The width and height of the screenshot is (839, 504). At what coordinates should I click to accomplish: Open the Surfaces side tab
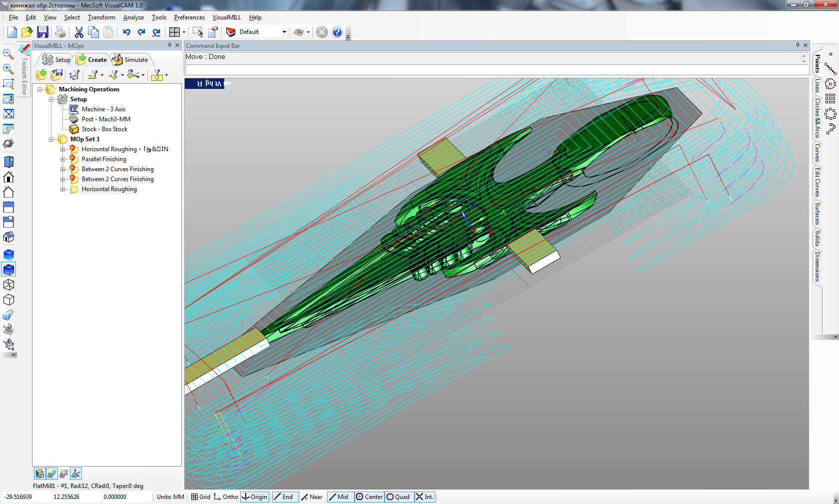[x=818, y=213]
